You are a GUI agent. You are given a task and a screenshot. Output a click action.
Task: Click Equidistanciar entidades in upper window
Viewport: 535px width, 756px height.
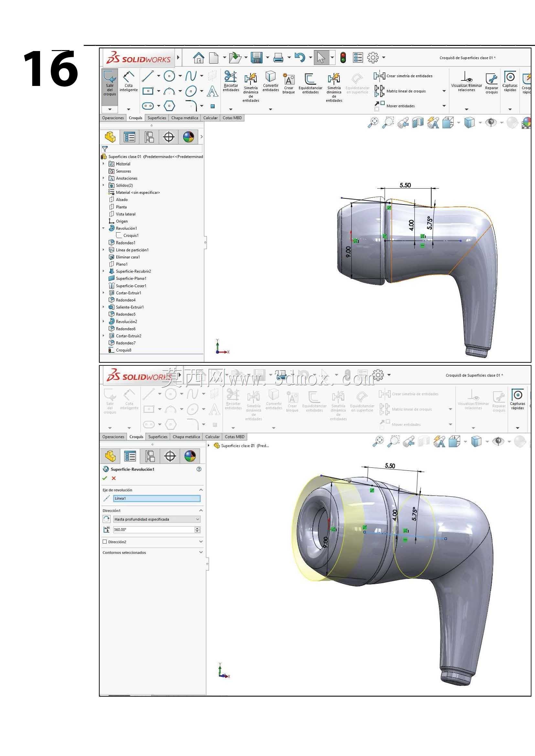[x=310, y=83]
